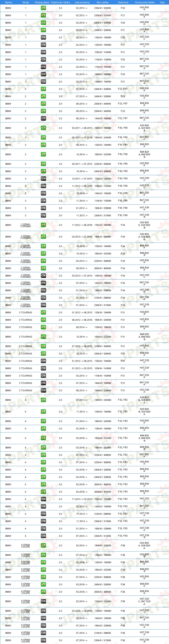The width and height of the screenshot is (169, 644).
Task: Select diesel ON icon for 4 Gran Coupe 190kW
Action: (43, 626)
